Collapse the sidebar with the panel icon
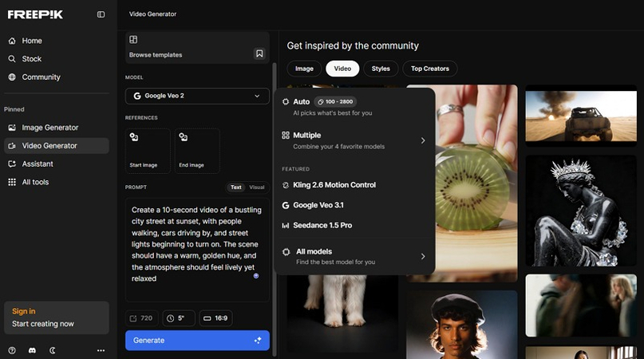The width and height of the screenshot is (644, 359). point(101,14)
